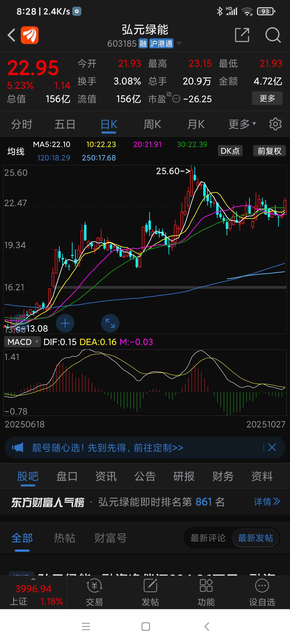Tap the 均线 moving average label
Screen dimensions: 290x644
point(16,151)
